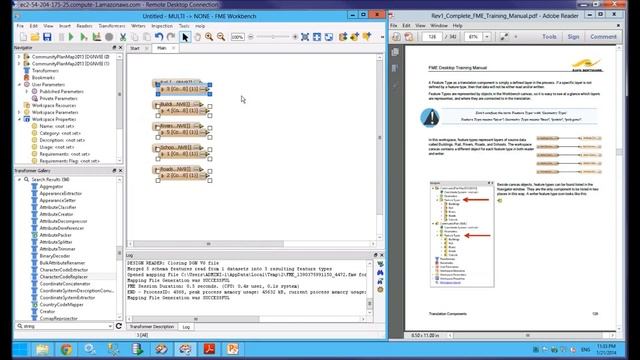Click canvas zoom percentage field
This screenshot has width=640, height=360.
coord(238,37)
